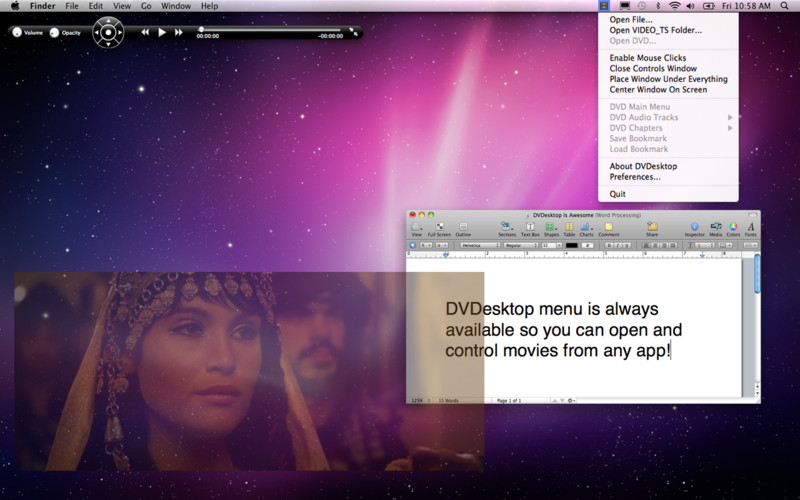This screenshot has width=800, height=500.
Task: Click 'Page 1 of 1' in Pages status bar
Action: 509,401
